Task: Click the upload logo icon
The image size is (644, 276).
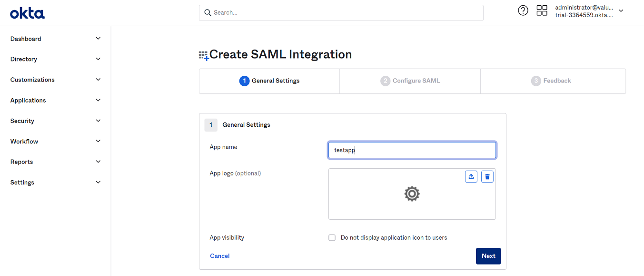Action: [x=471, y=177]
